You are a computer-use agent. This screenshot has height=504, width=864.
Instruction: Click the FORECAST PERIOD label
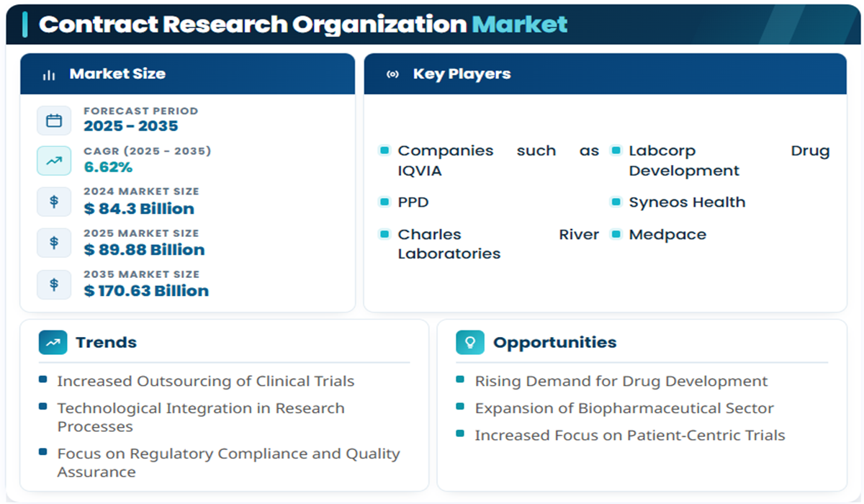[140, 111]
